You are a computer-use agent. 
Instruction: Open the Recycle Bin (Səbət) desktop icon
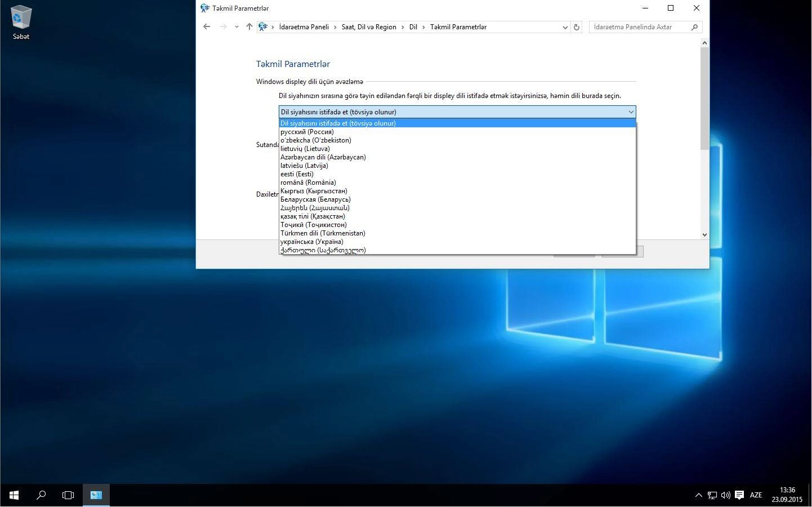coord(21,23)
